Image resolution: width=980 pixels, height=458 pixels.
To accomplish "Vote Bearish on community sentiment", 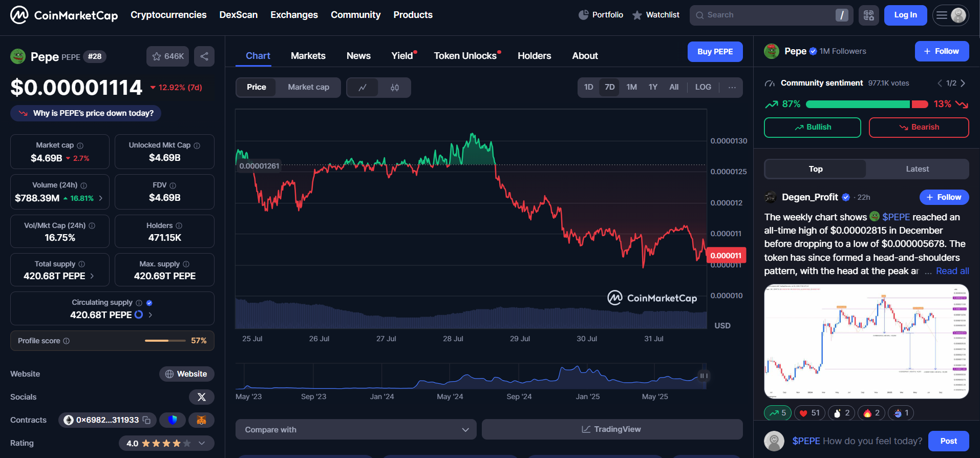I will [x=919, y=128].
